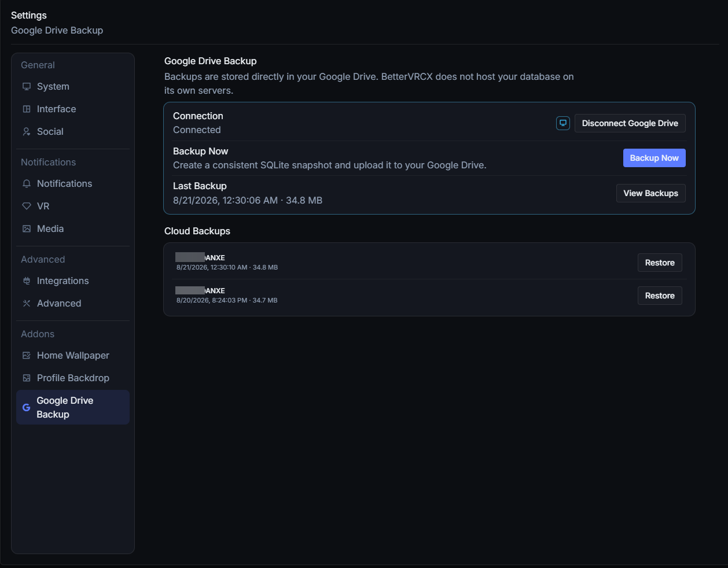The image size is (728, 568).
Task: Go to Social settings
Action: [x=73, y=132]
